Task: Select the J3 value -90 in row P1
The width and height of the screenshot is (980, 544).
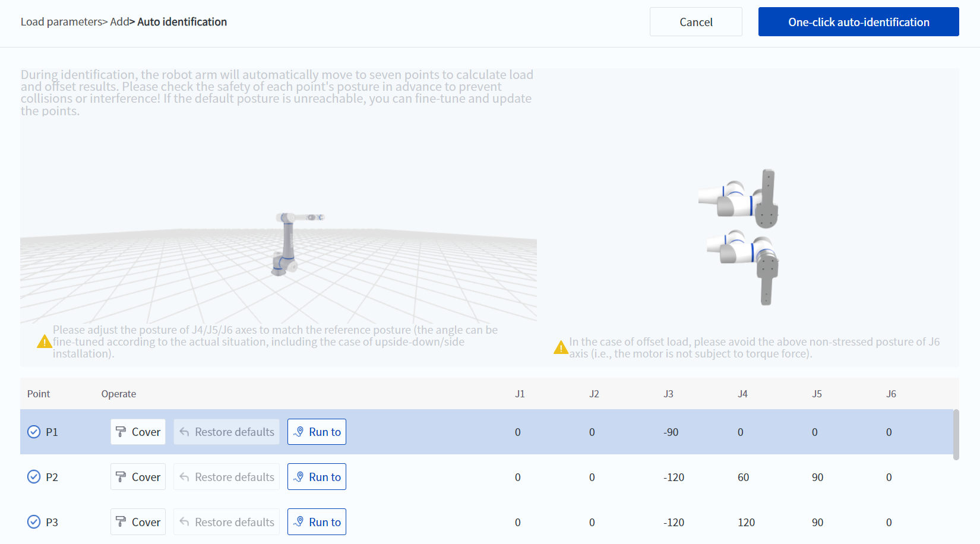Action: tap(671, 432)
